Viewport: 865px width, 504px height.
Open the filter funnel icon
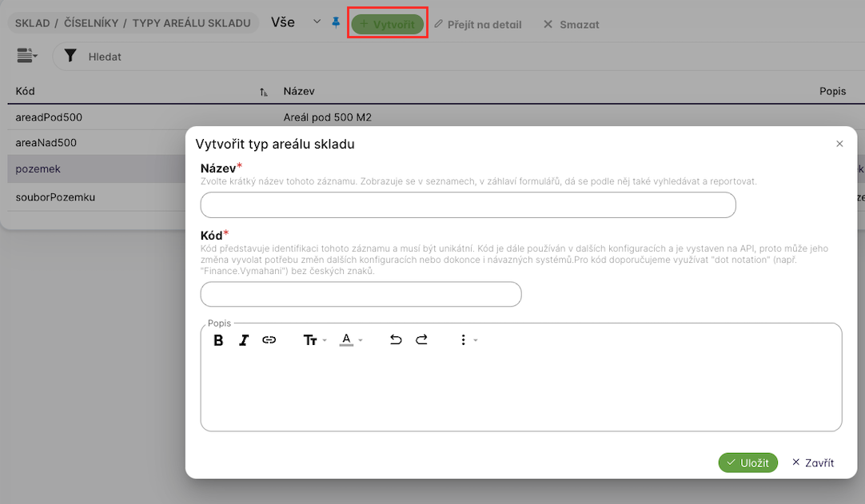click(70, 56)
